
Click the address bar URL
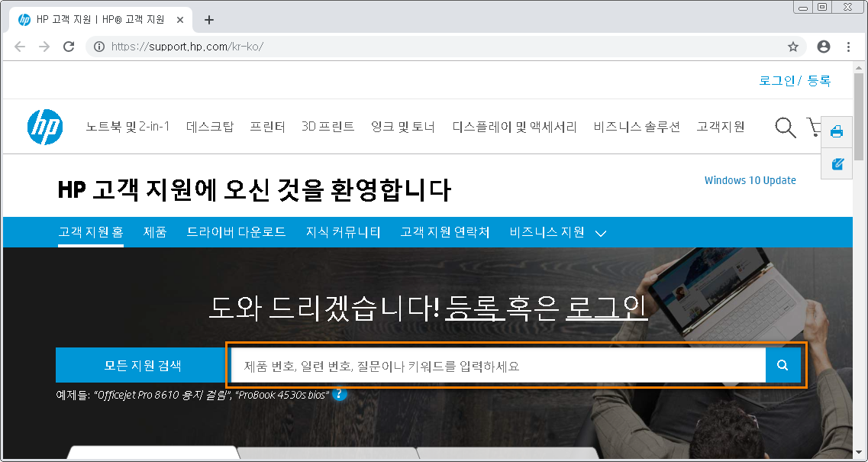187,47
